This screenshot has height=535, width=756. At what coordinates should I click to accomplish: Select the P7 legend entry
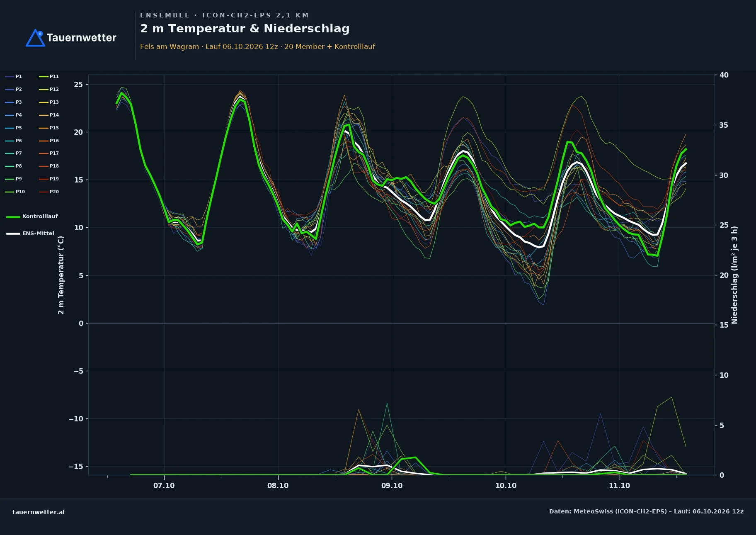click(14, 153)
